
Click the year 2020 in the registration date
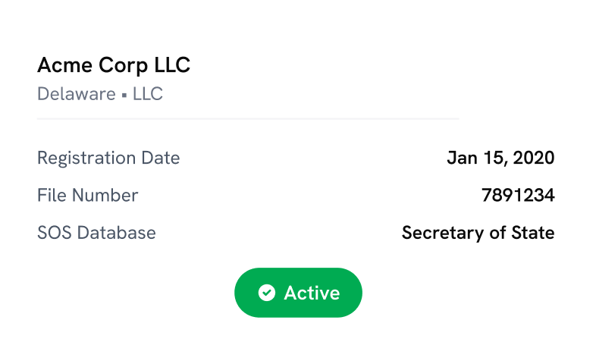(534, 158)
